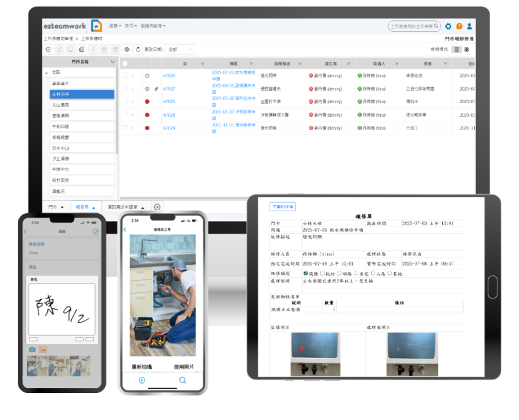Click the 下載PDF檔 button on tablet
The width and height of the screenshot is (519, 420).
[283, 206]
